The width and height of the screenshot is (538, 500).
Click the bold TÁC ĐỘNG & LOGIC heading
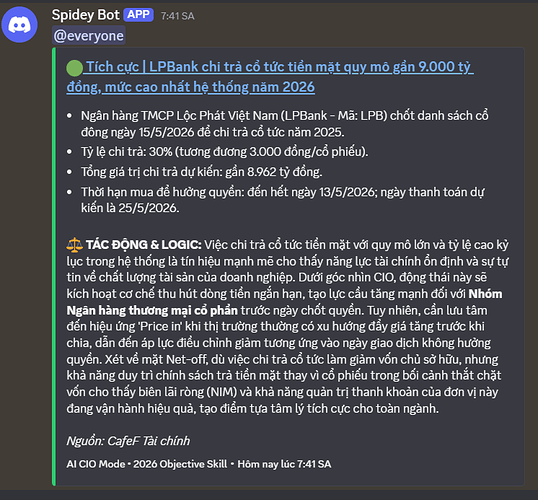coord(143,245)
